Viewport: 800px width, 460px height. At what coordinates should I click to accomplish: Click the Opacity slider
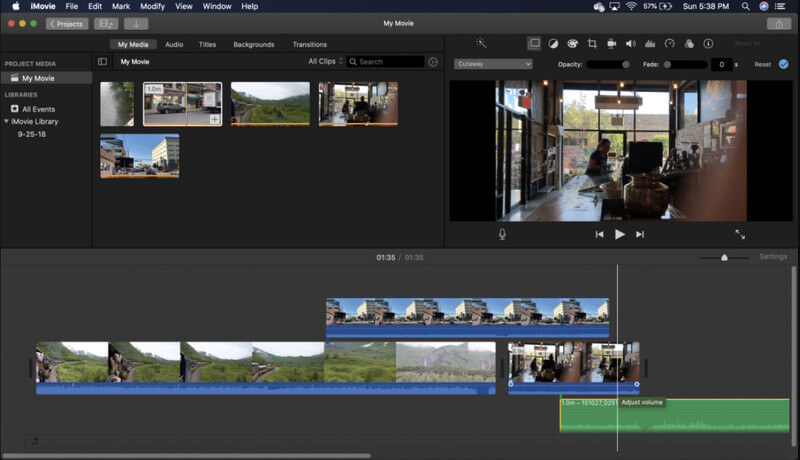pyautogui.click(x=609, y=64)
